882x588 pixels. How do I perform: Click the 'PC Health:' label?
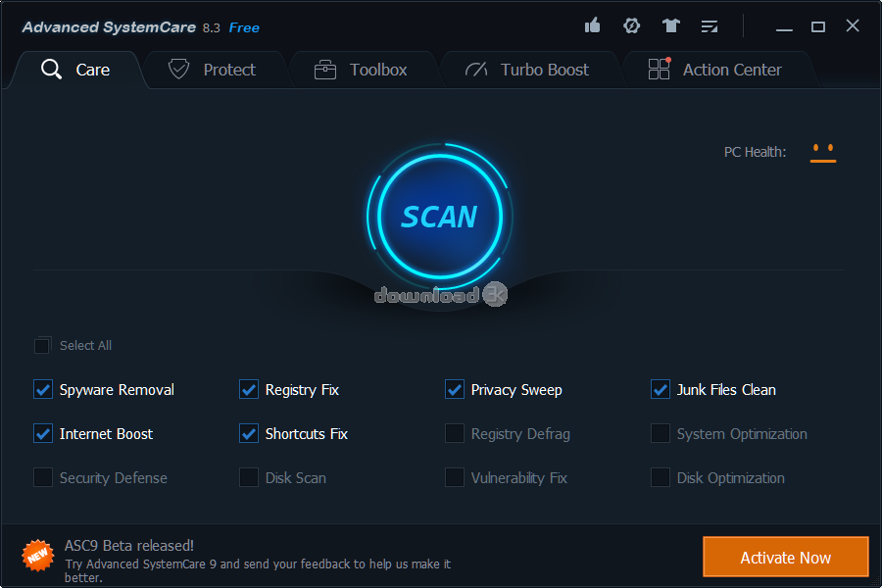(x=755, y=152)
